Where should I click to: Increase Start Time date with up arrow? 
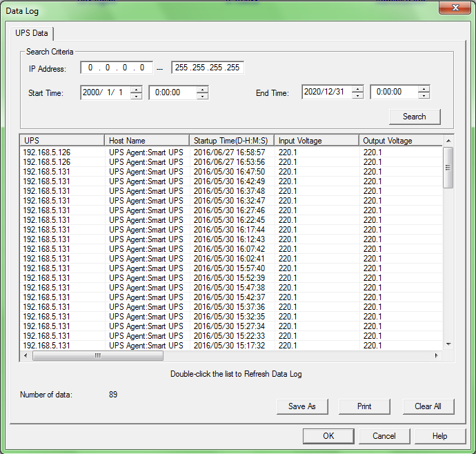[137, 89]
